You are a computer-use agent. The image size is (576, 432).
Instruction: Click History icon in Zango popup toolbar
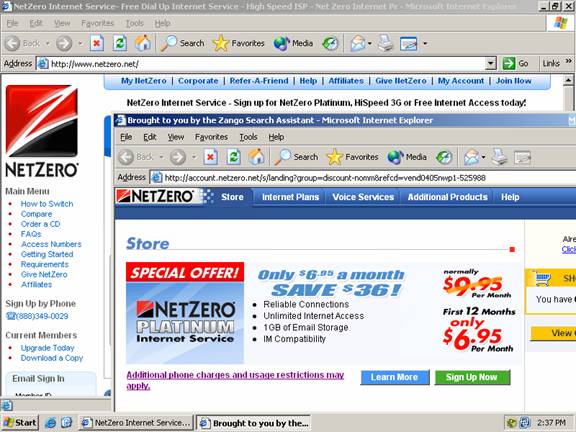(444, 157)
